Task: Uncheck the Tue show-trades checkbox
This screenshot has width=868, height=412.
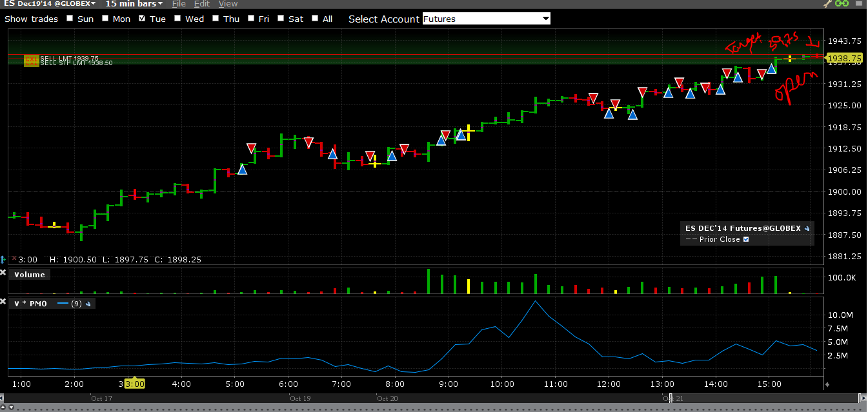Action: [142, 19]
